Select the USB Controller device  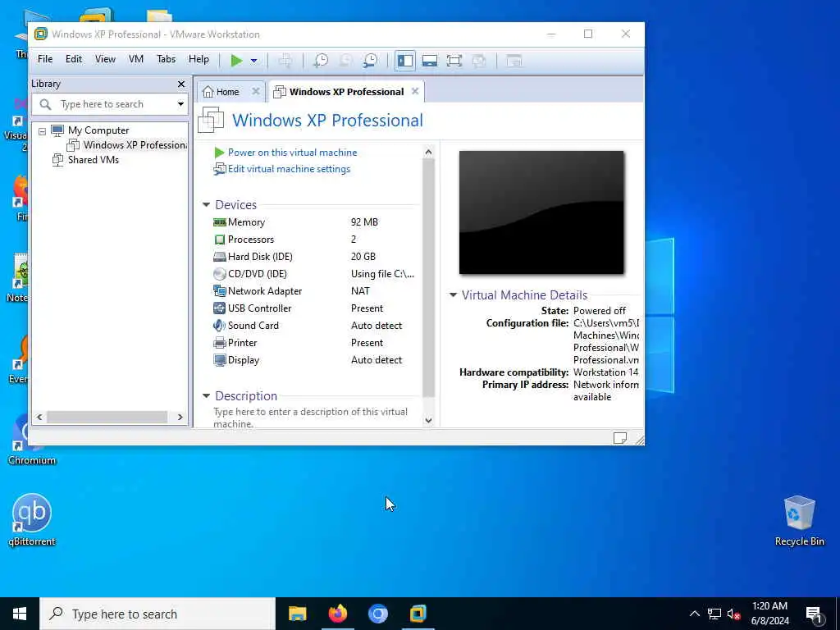tap(313, 308)
